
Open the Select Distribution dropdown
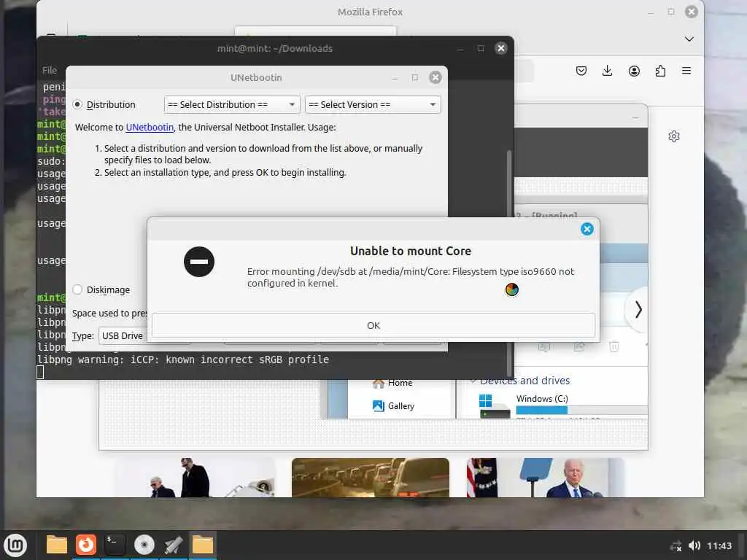point(232,104)
